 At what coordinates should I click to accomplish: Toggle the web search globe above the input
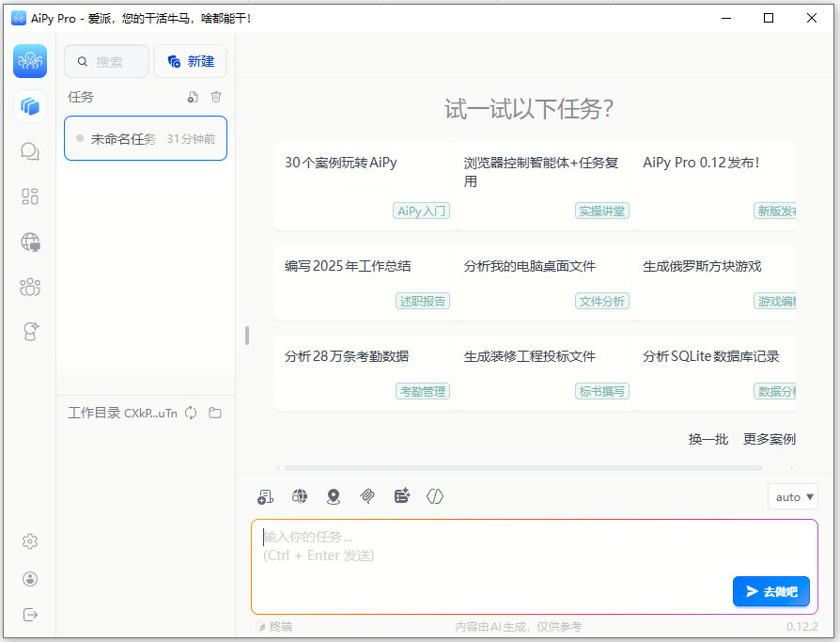tap(299, 495)
